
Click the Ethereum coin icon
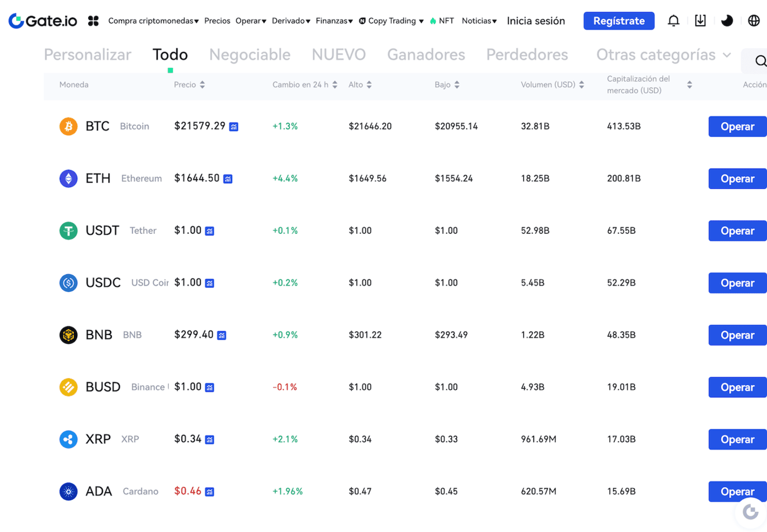pos(69,178)
